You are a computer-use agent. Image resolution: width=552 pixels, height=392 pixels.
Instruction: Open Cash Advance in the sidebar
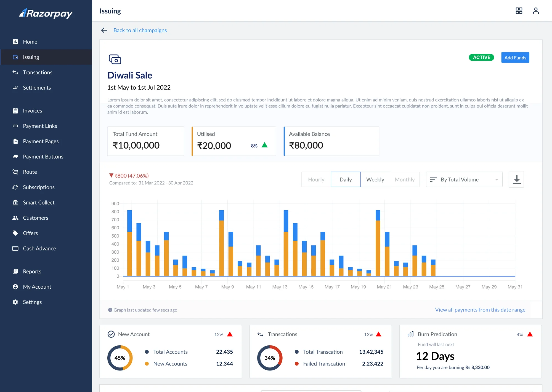coord(46,248)
